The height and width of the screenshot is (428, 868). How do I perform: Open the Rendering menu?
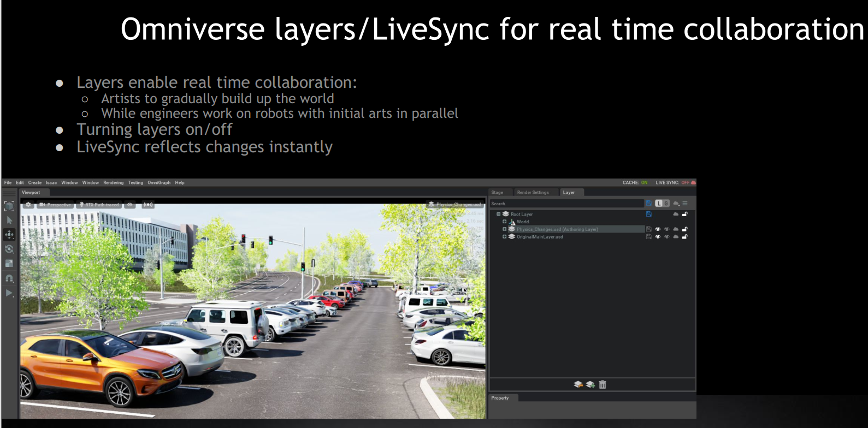pyautogui.click(x=114, y=183)
